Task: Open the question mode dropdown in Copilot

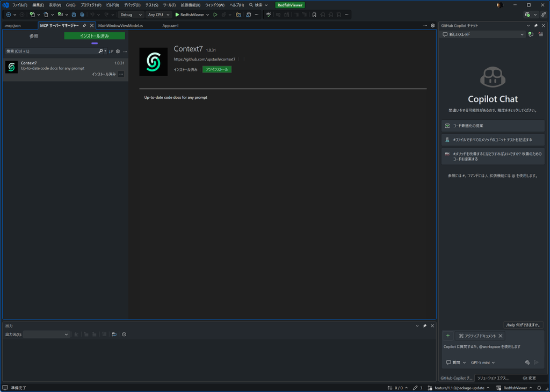Action: (x=455, y=362)
